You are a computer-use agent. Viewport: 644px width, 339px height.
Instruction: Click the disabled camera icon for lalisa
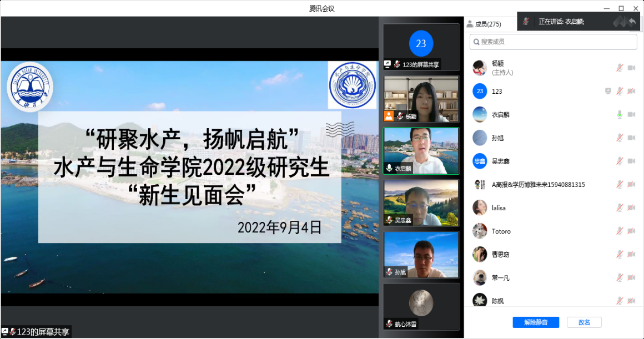631,208
